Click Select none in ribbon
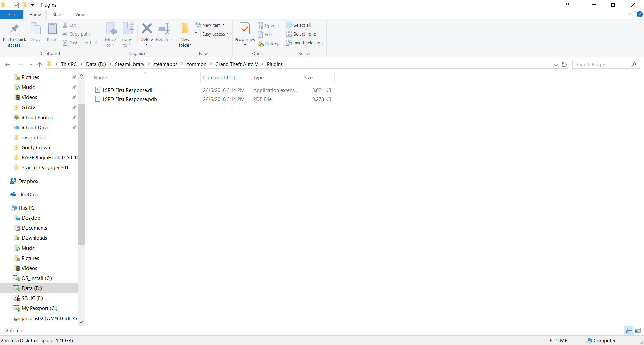Image resolution: width=644 pixels, height=345 pixels. (x=301, y=34)
